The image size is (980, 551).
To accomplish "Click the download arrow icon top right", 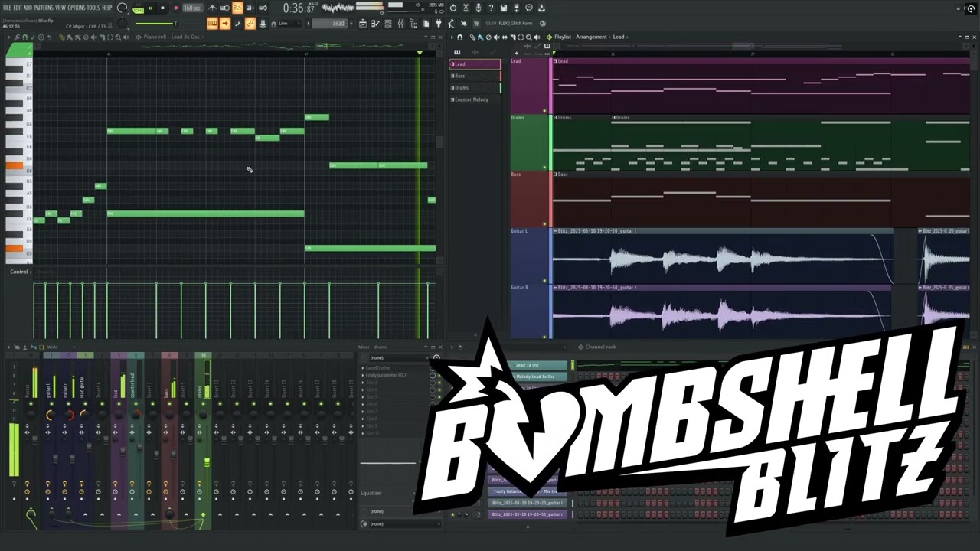I will click(x=542, y=8).
